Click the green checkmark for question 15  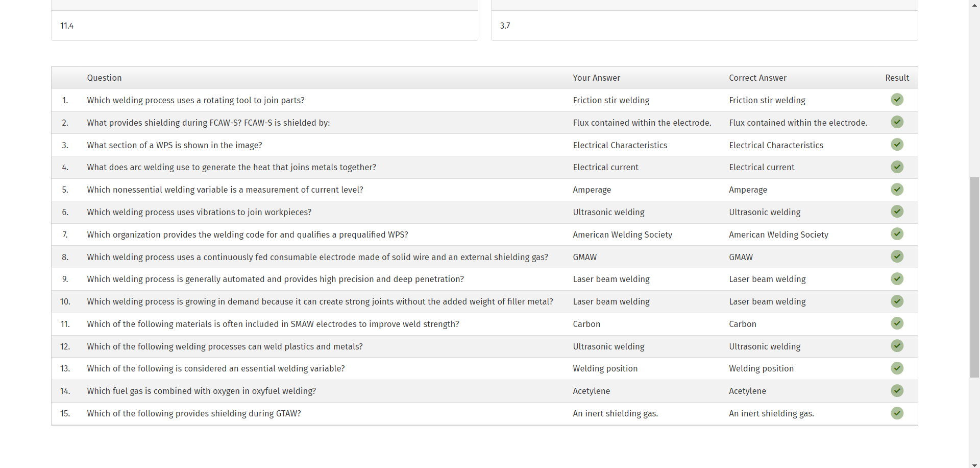pyautogui.click(x=897, y=413)
